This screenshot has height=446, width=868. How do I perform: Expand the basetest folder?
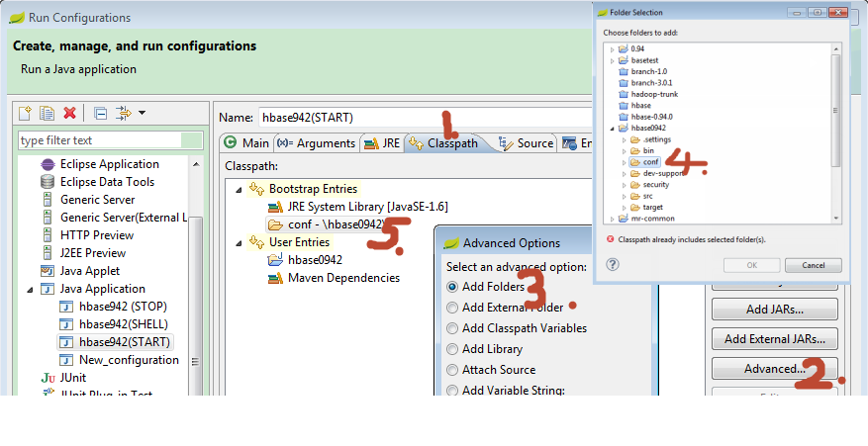(613, 60)
